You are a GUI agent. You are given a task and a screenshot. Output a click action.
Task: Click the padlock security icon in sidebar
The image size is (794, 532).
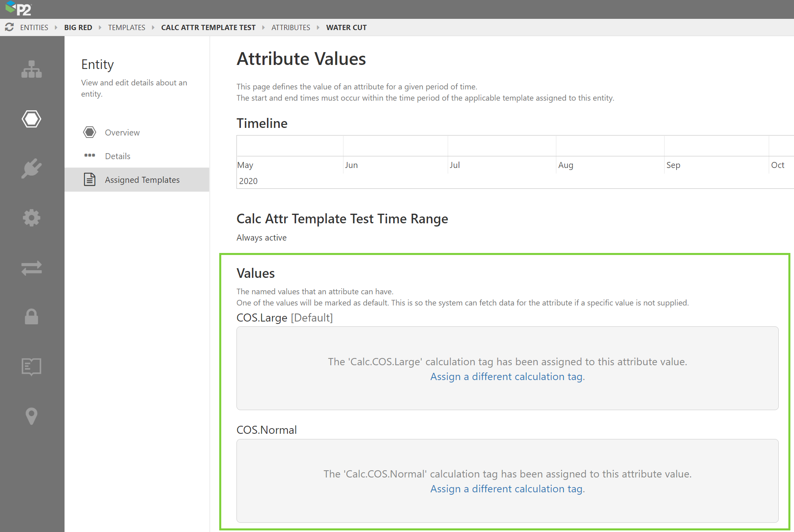(31, 317)
